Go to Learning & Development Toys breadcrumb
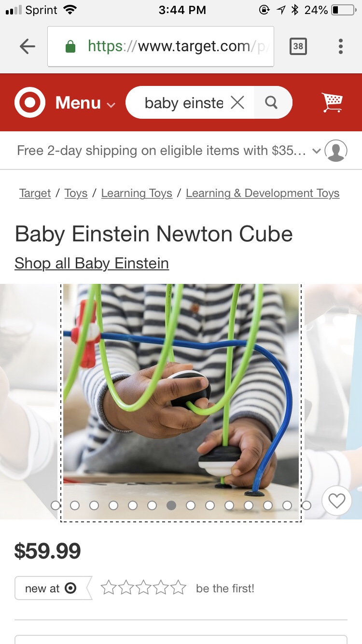362x644 pixels. 263,193
